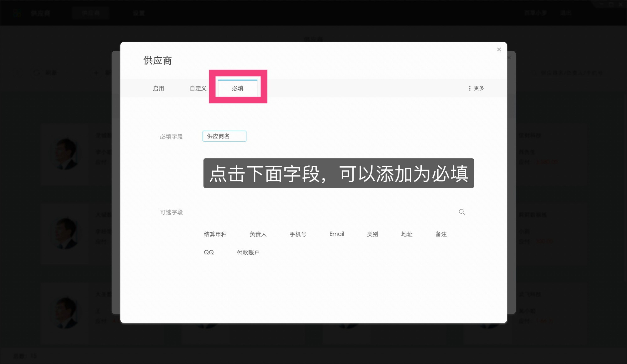Viewport: 627px width, 364px height.
Task: Click 退出 at the top right
Action: point(566,13)
